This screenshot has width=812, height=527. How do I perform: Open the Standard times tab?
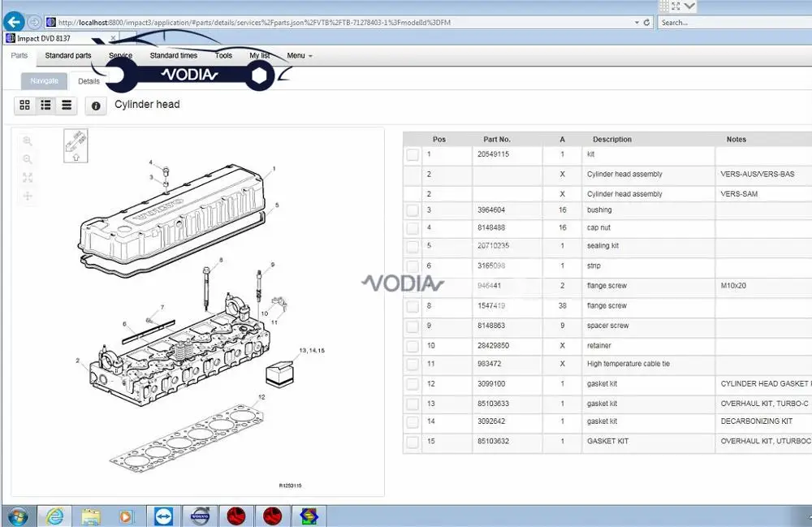(x=174, y=55)
